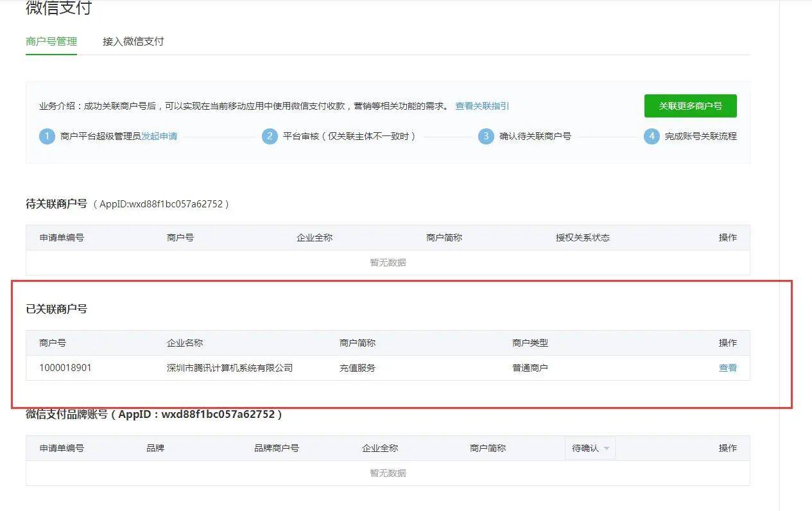Click step text 平台审核（仅关联主体不一致时）
The image size is (812, 511).
pyautogui.click(x=350, y=136)
